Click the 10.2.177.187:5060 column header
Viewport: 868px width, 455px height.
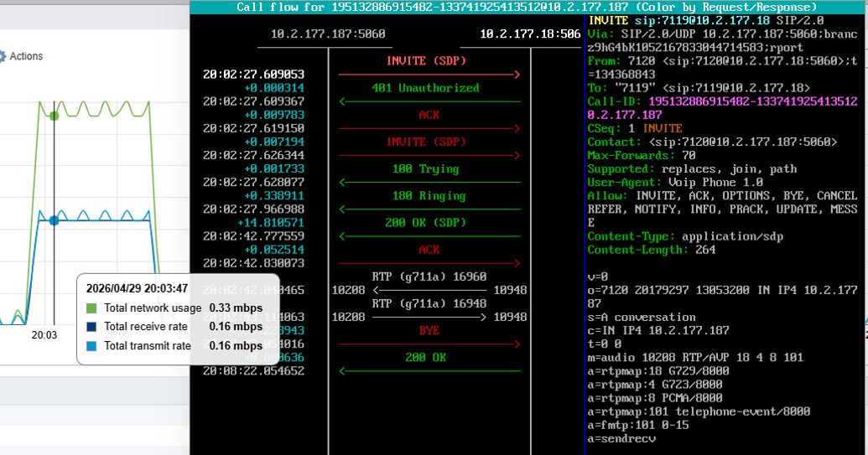(x=328, y=34)
